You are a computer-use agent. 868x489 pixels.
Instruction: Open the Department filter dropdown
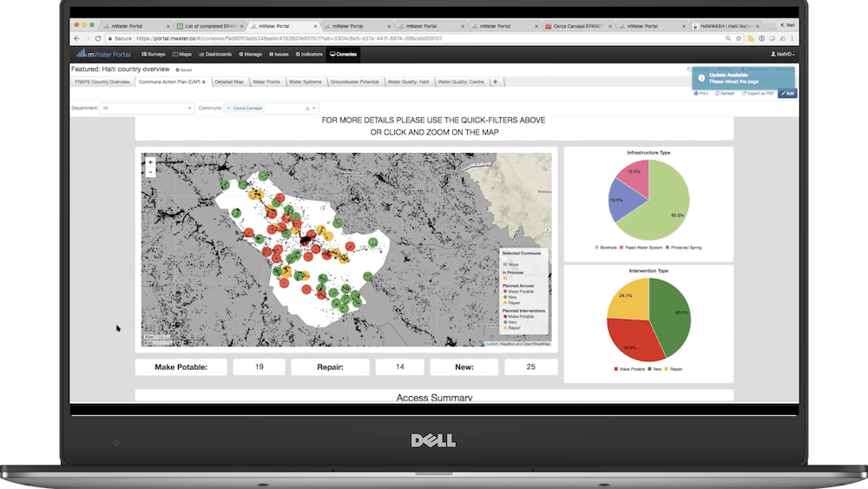(147, 108)
